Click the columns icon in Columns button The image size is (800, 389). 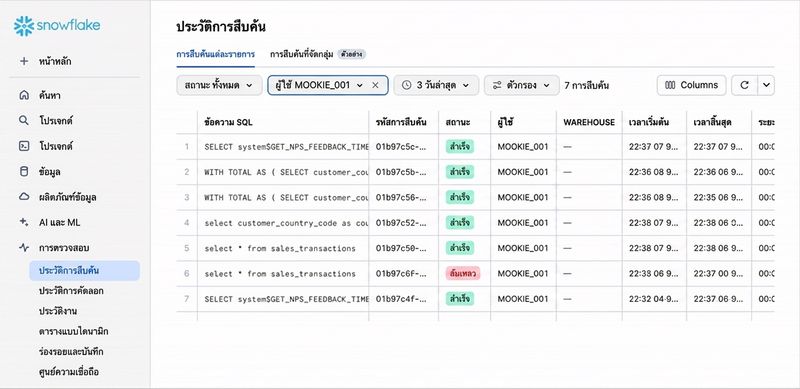click(671, 85)
